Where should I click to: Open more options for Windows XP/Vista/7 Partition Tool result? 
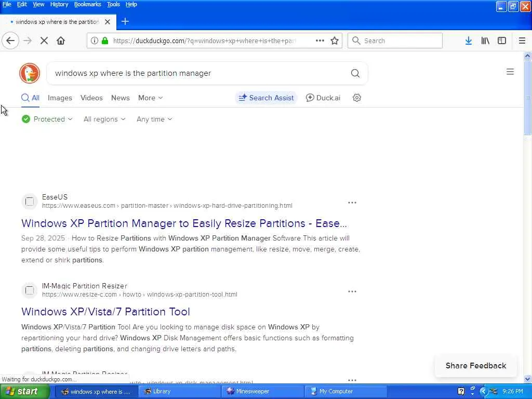click(352, 291)
